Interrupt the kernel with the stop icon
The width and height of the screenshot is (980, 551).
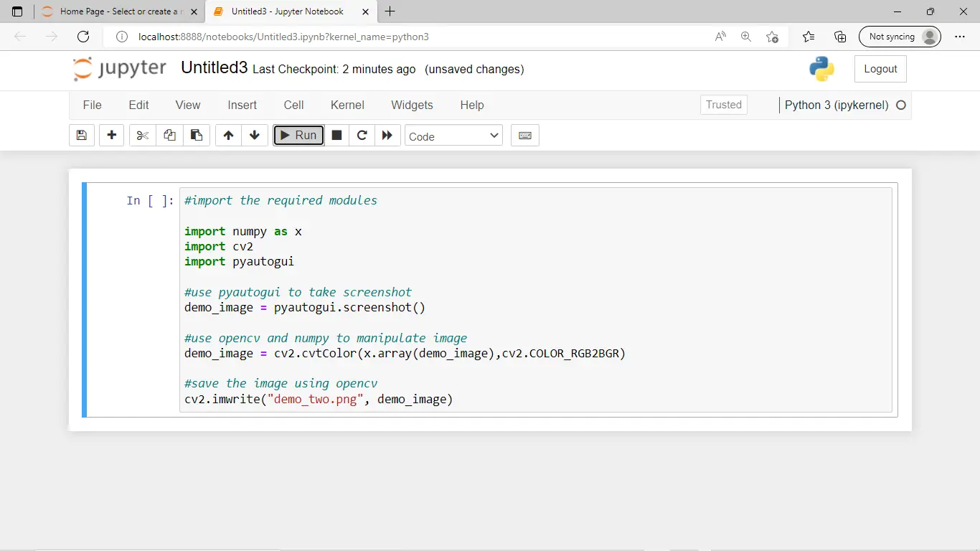[336, 135]
